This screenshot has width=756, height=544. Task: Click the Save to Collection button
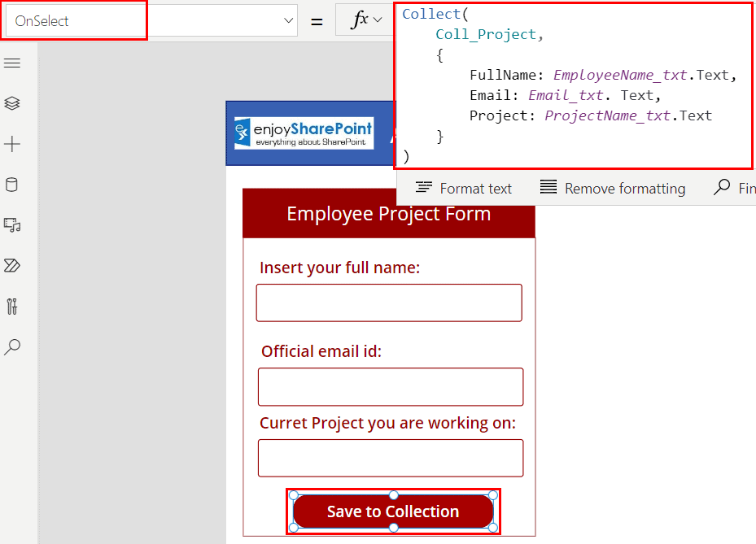pos(393,511)
